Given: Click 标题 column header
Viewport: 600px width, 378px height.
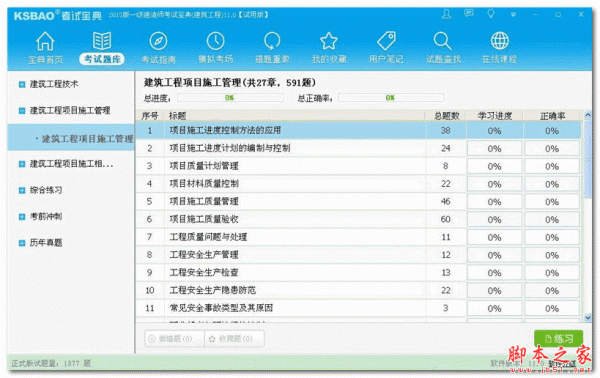Looking at the screenshot, I should (295, 116).
